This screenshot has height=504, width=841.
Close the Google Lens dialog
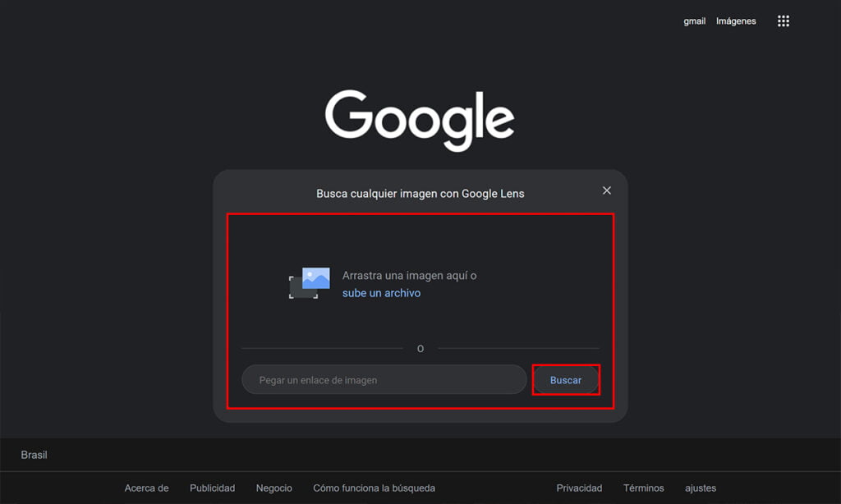[x=607, y=190]
